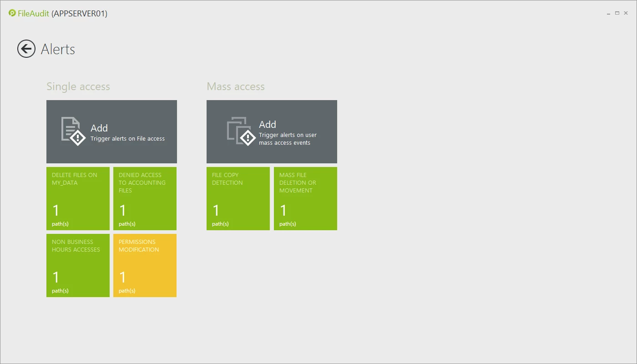This screenshot has height=364, width=637.
Task: Minimize the FileAudit window
Action: point(609,14)
